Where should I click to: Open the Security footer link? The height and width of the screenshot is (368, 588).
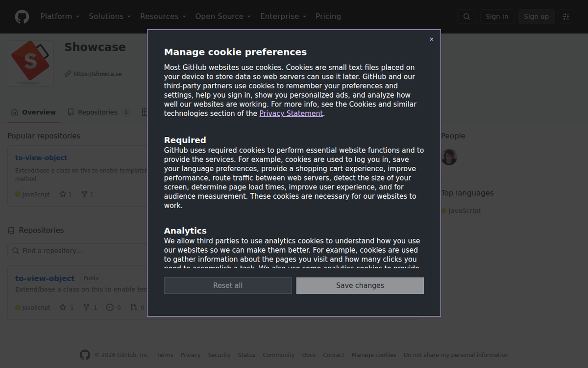click(219, 355)
